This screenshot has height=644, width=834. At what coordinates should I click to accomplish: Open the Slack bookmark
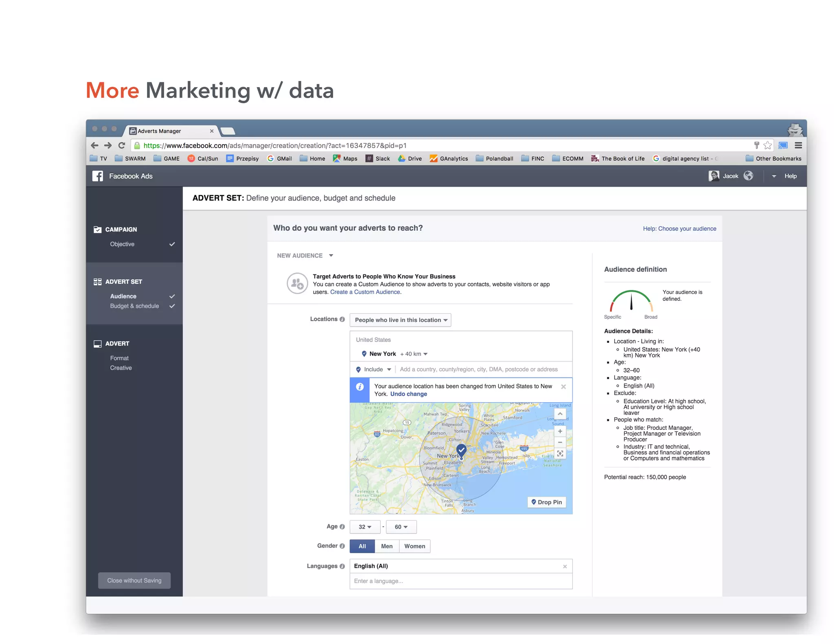(378, 158)
